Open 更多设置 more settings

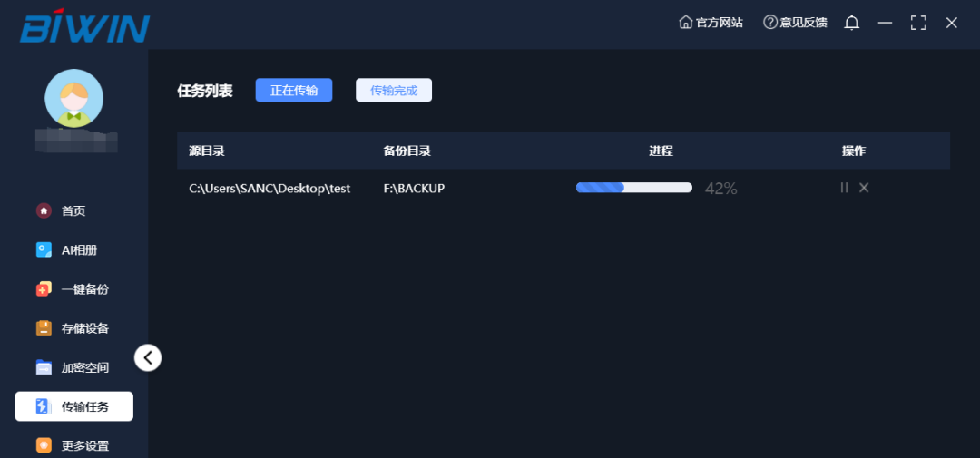pos(73,445)
